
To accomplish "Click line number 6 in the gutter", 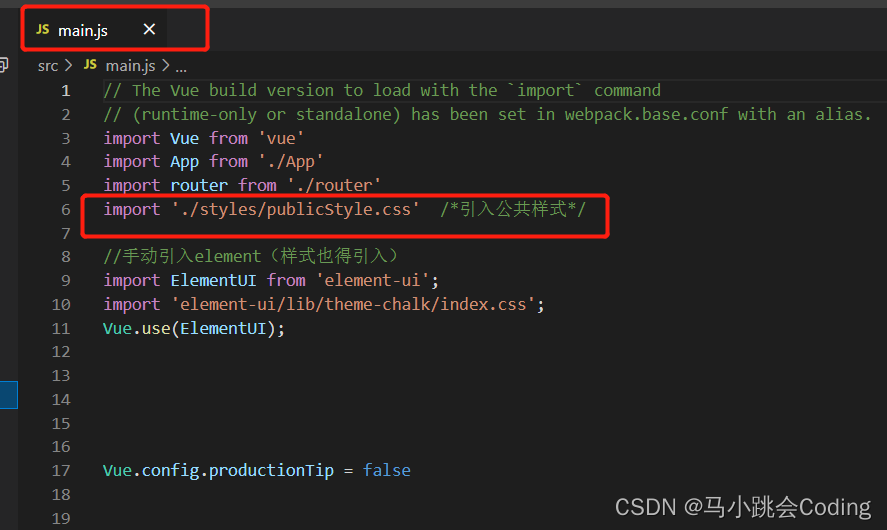I will tap(66, 210).
